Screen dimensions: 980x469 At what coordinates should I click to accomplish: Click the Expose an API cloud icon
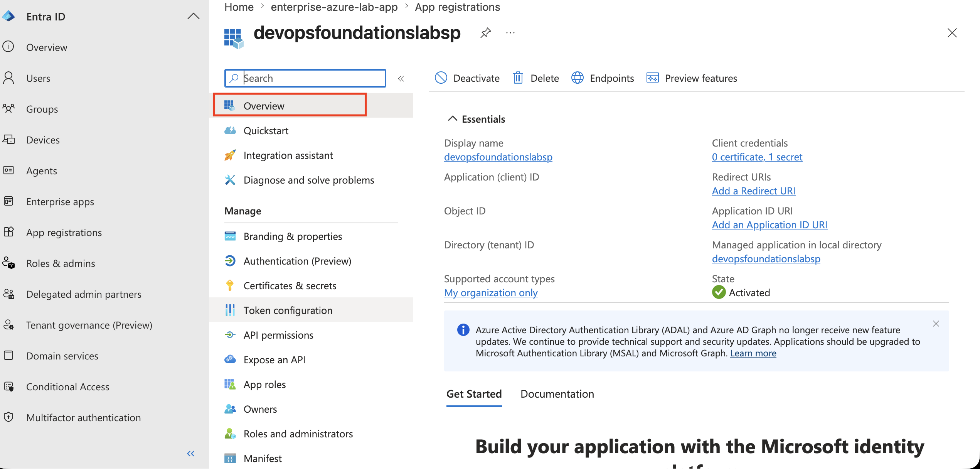[230, 359]
